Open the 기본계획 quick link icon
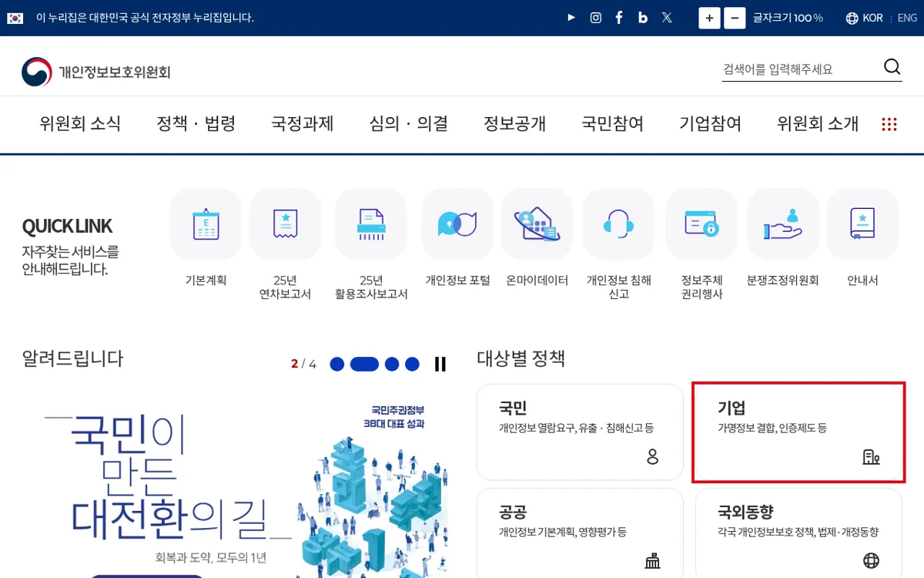 tap(206, 223)
